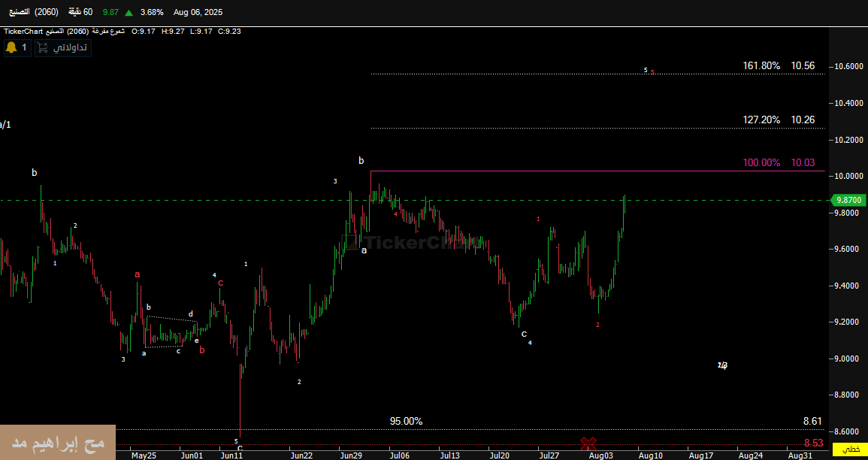Click Jun01 on the date axis

click(x=192, y=455)
